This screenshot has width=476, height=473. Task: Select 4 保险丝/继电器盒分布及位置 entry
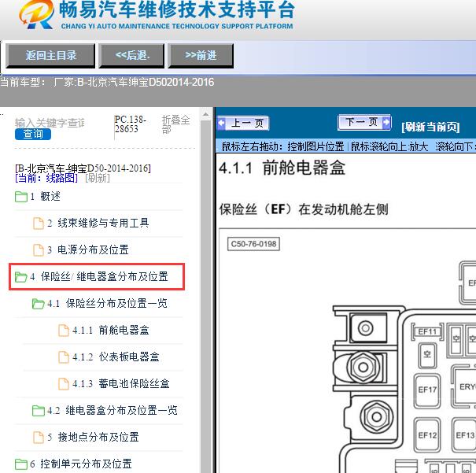(x=99, y=276)
